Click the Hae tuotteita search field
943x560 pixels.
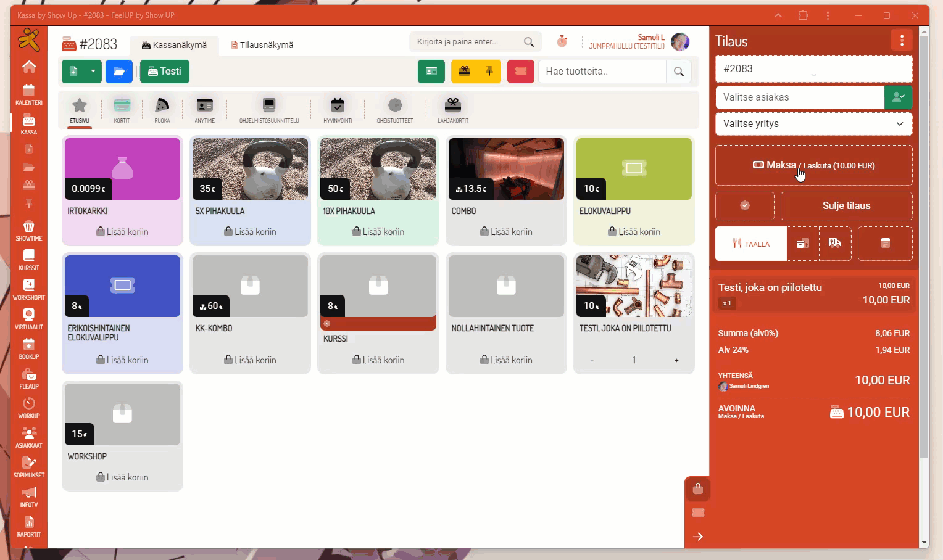(x=602, y=72)
